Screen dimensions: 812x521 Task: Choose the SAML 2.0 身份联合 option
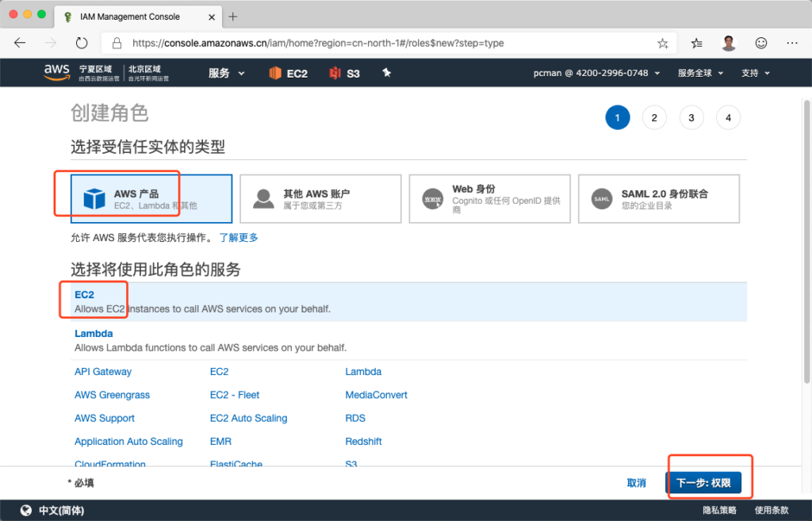tap(659, 199)
